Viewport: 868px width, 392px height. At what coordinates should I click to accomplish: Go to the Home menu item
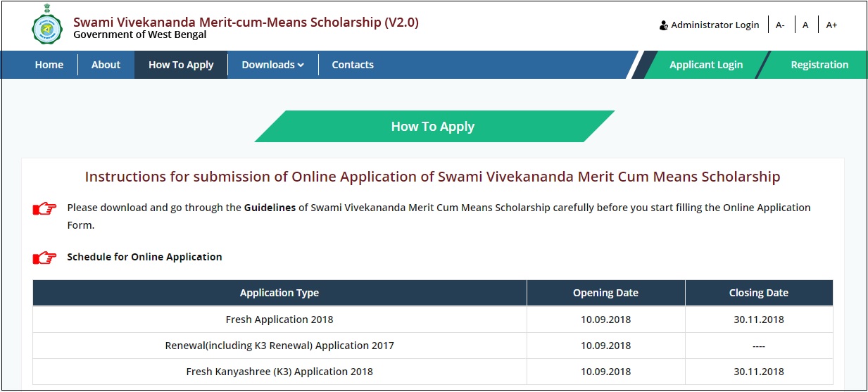49,65
